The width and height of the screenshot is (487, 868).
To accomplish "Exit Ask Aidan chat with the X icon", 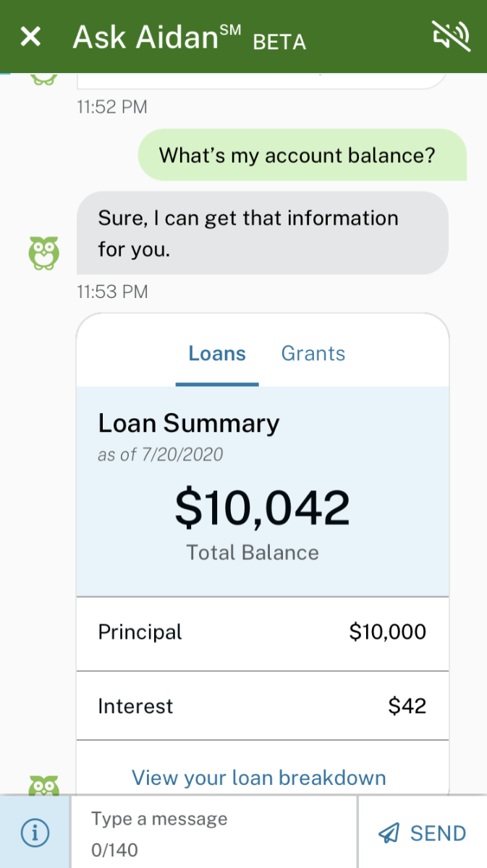I will (x=30, y=36).
